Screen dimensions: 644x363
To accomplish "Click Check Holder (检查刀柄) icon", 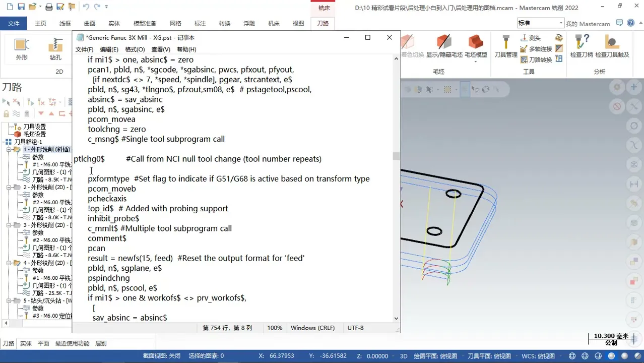I will pos(582,47).
